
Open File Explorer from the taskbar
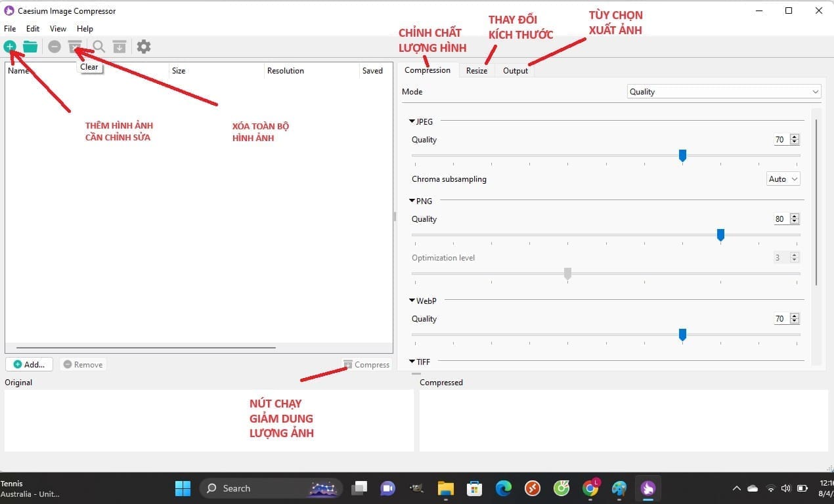pyautogui.click(x=446, y=488)
